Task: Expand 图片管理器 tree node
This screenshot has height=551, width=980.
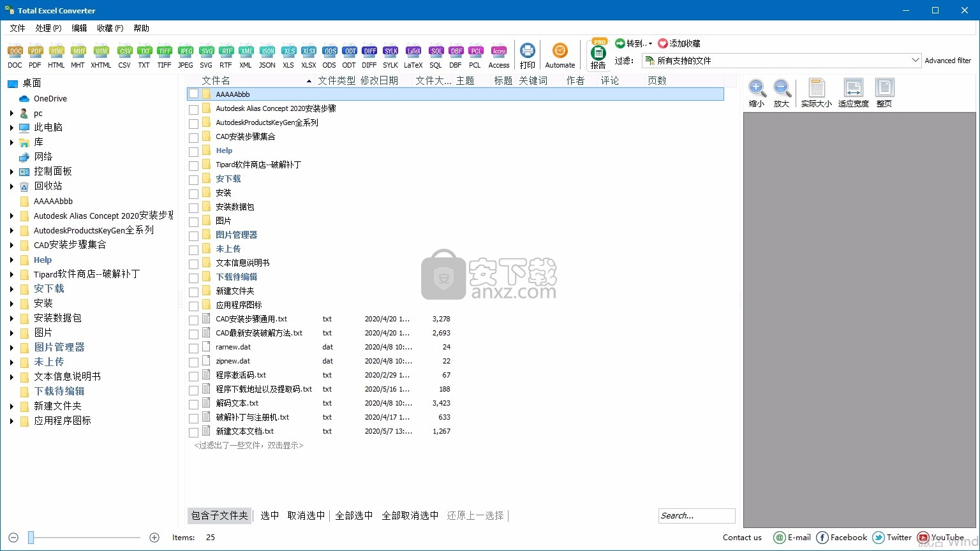Action: pyautogui.click(x=11, y=348)
